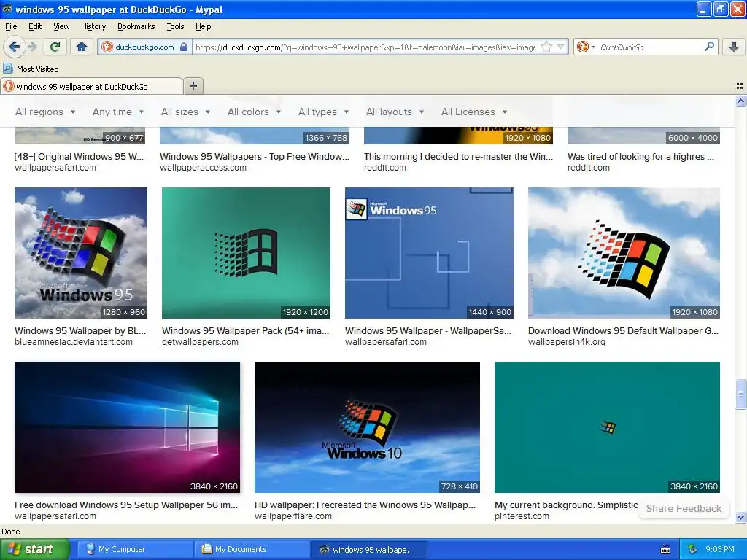Switch to My Computer in taskbar
This screenshot has height=560, width=747.
(x=135, y=549)
